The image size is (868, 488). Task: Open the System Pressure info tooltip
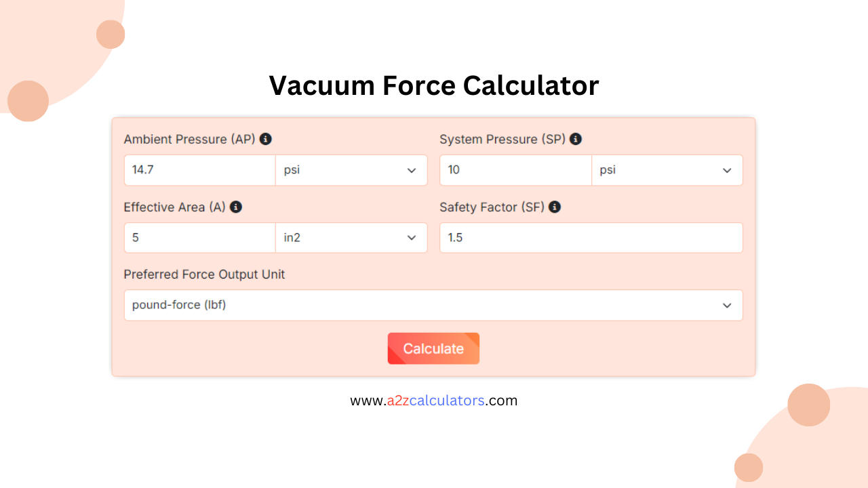tap(575, 139)
